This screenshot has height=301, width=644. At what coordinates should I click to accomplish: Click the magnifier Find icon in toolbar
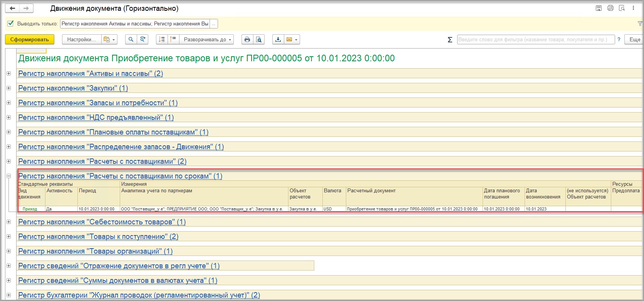point(131,39)
